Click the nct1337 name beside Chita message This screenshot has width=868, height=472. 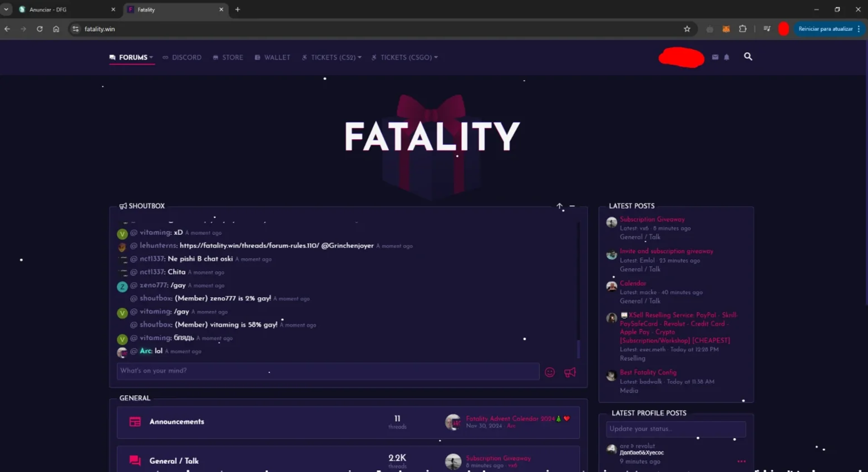(x=152, y=272)
